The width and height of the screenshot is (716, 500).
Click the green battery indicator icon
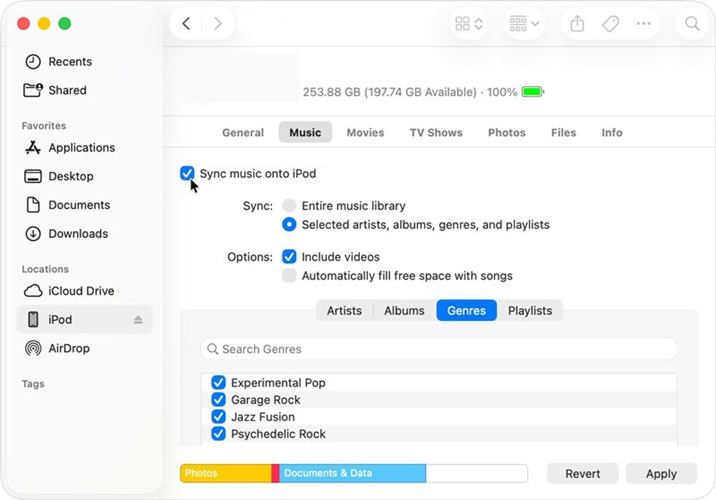tap(532, 92)
